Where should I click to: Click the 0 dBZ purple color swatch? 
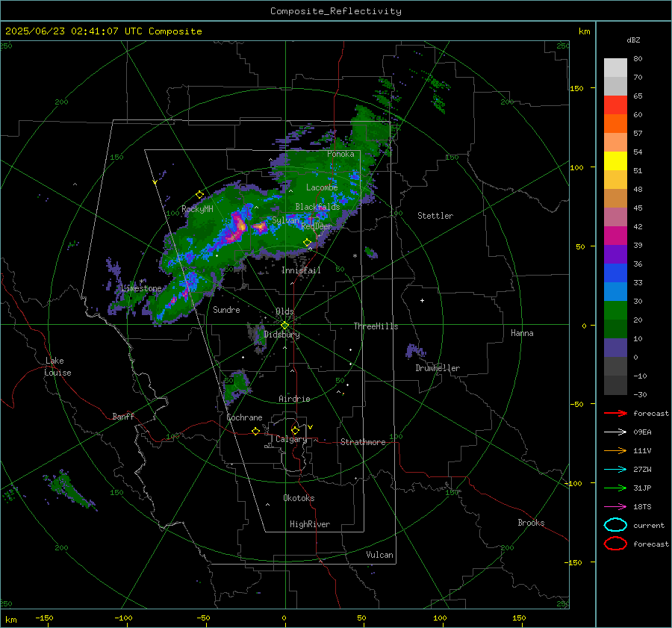tap(615, 347)
